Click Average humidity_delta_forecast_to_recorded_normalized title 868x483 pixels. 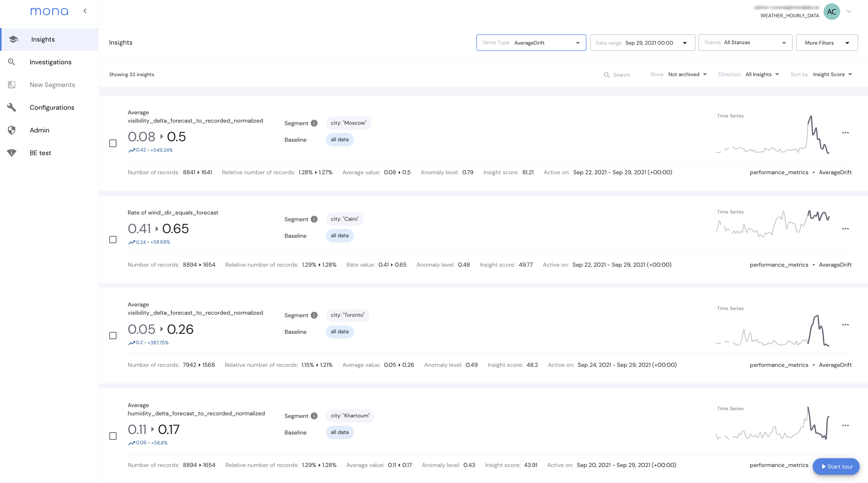click(196, 409)
